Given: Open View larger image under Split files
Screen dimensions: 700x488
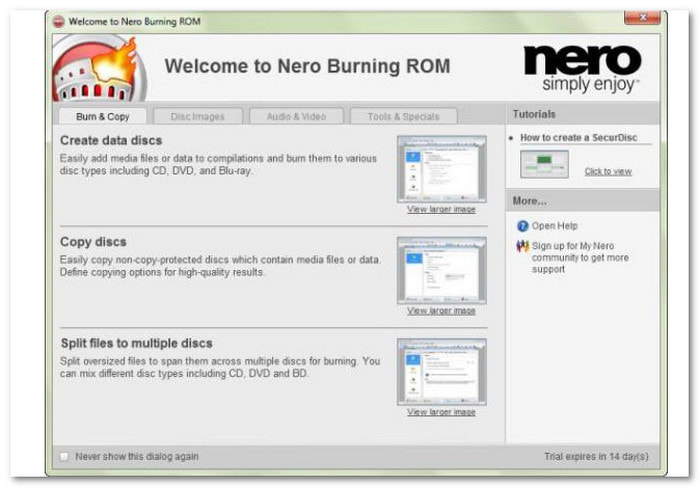Looking at the screenshot, I should (441, 412).
